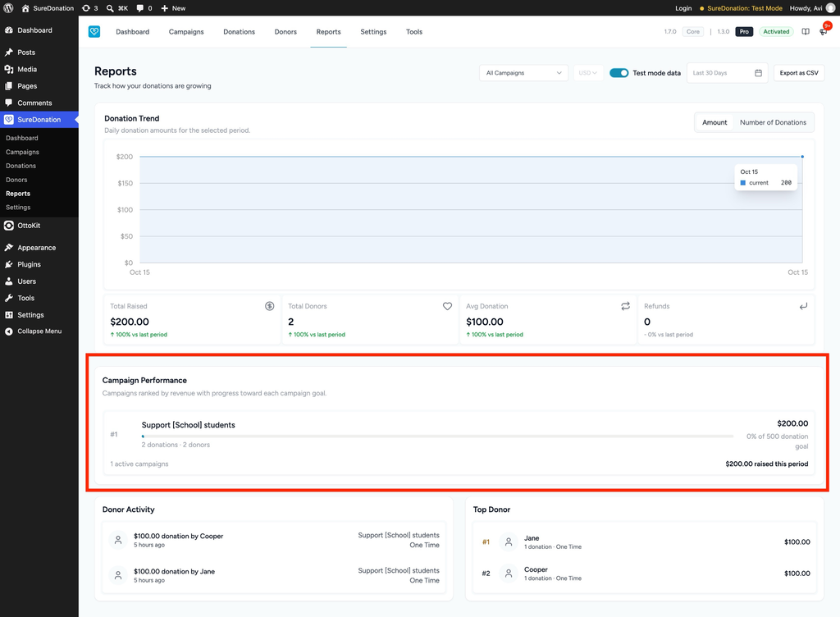Open the Last 30 Days date picker
This screenshot has height=617, width=840.
coord(727,73)
